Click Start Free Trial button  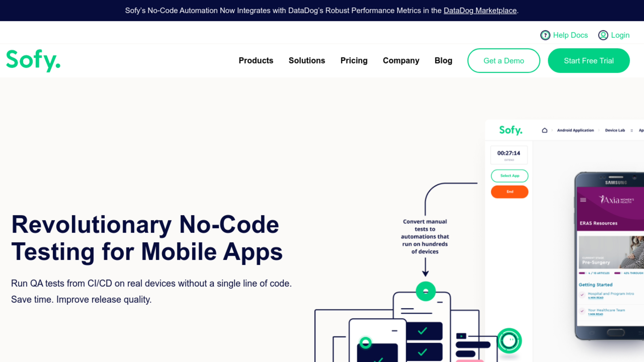click(588, 61)
